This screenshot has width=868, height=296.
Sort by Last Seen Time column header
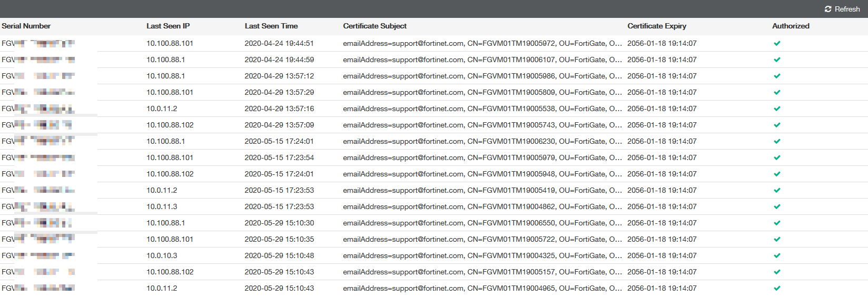(x=271, y=26)
